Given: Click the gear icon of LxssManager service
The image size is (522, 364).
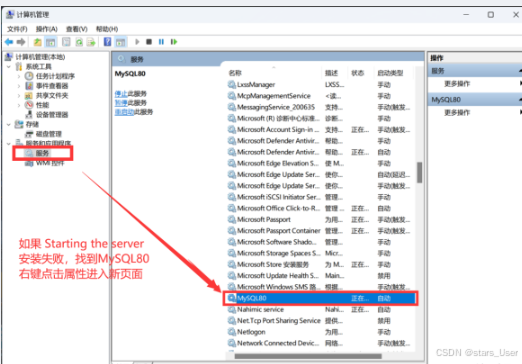Looking at the screenshot, I should [x=232, y=85].
